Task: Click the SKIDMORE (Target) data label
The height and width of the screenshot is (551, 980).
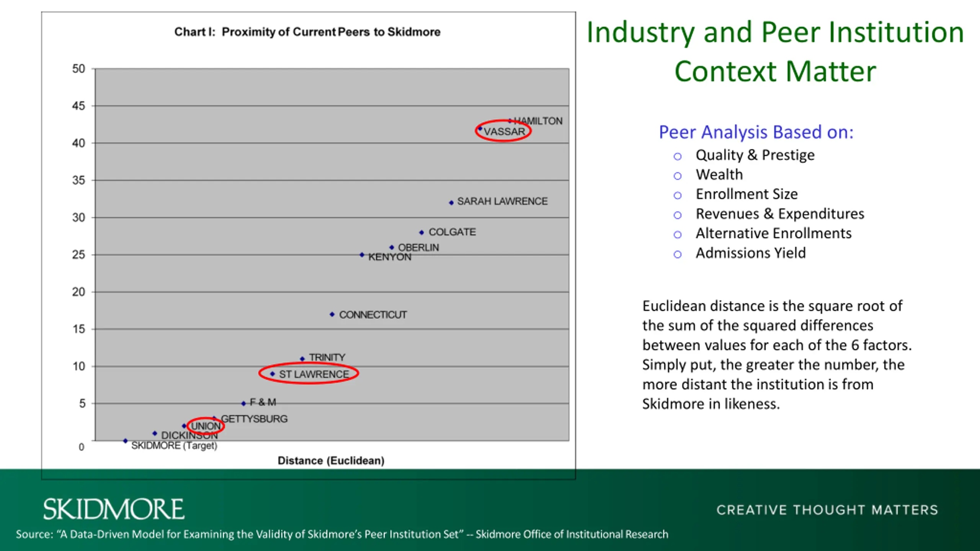Action: [174, 445]
